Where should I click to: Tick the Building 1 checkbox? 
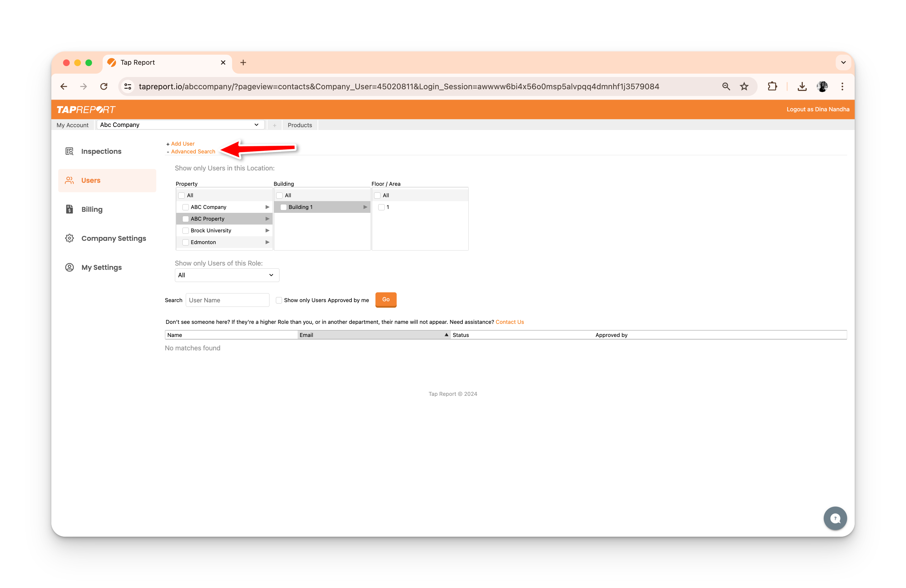click(x=283, y=207)
